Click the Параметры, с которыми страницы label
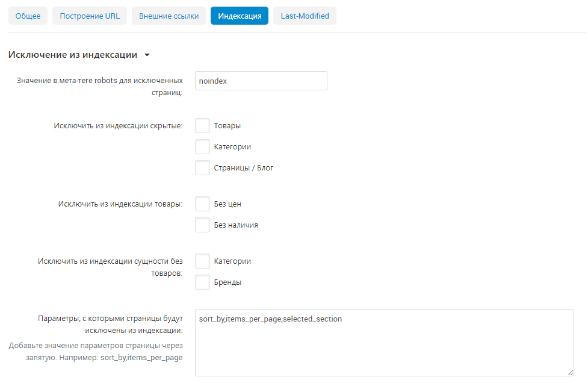This screenshot has height=383, width=588. (110, 325)
